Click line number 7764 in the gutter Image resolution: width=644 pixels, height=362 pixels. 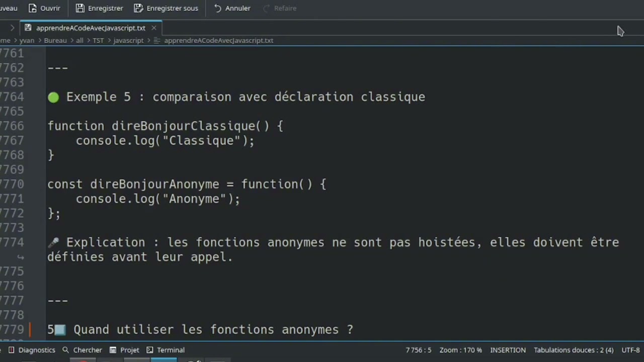pos(12,97)
